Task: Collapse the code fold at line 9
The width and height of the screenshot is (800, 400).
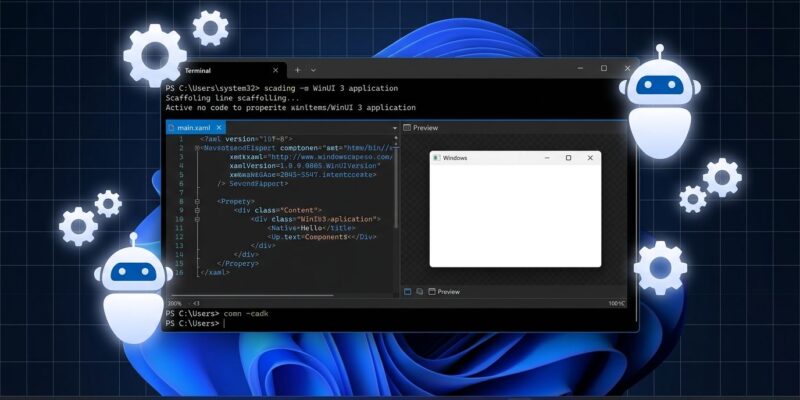Action: click(197, 210)
